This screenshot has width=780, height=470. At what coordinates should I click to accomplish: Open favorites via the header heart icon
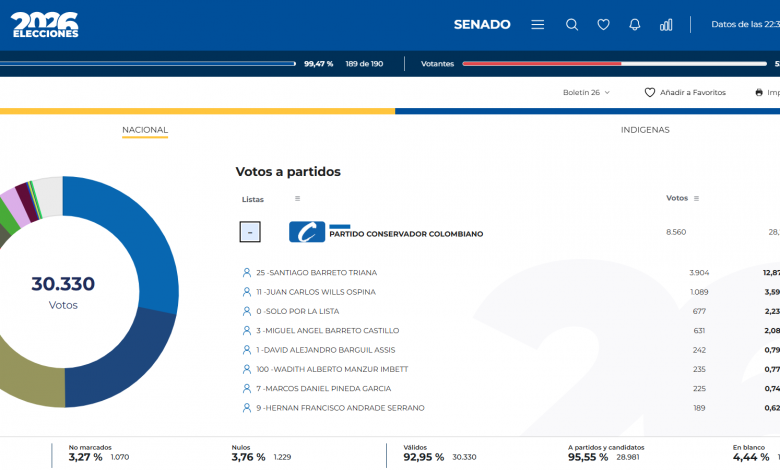(x=603, y=25)
